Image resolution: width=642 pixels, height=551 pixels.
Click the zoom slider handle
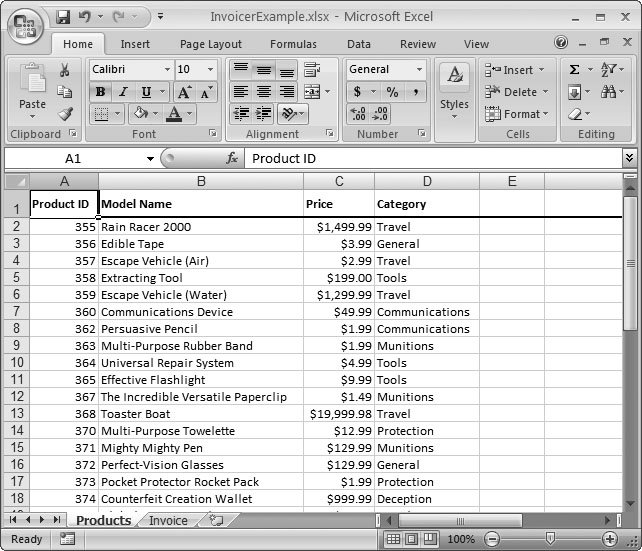coord(551,539)
